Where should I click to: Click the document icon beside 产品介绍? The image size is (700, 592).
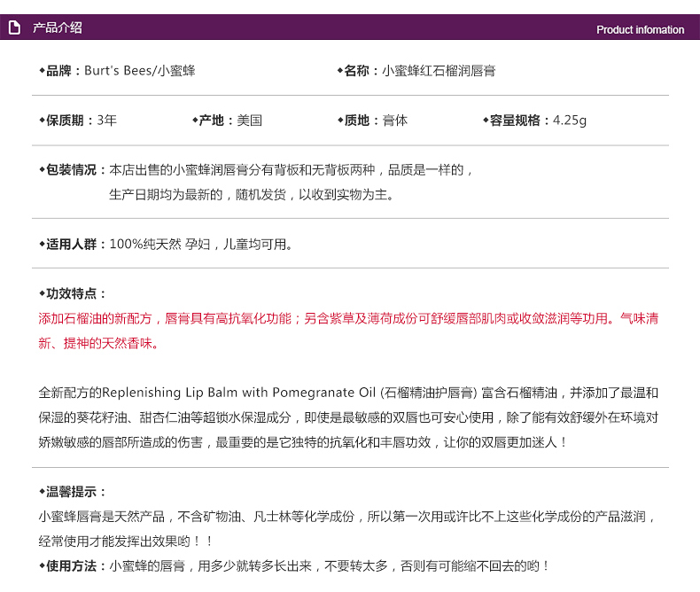click(15, 27)
